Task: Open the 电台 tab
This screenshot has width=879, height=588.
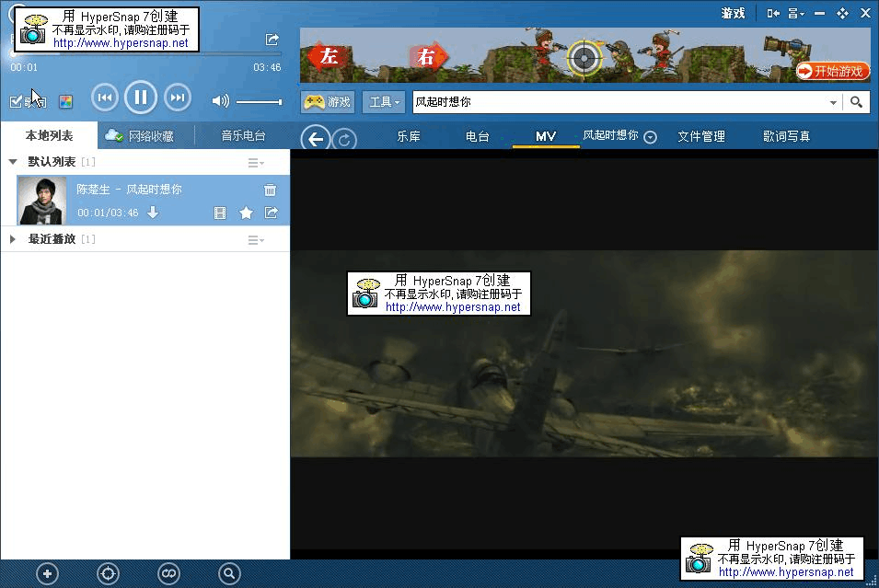Action: coord(477,136)
